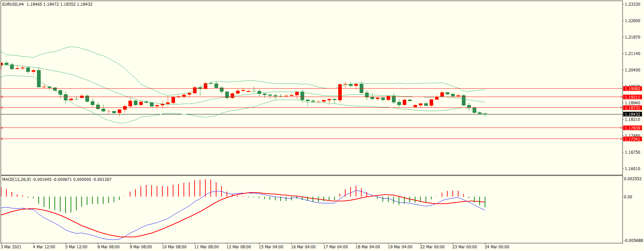Image resolution: width=644 pixels, height=251 pixels.
Task: Click the 1.23330 value on price scale
Action: click(x=632, y=4)
